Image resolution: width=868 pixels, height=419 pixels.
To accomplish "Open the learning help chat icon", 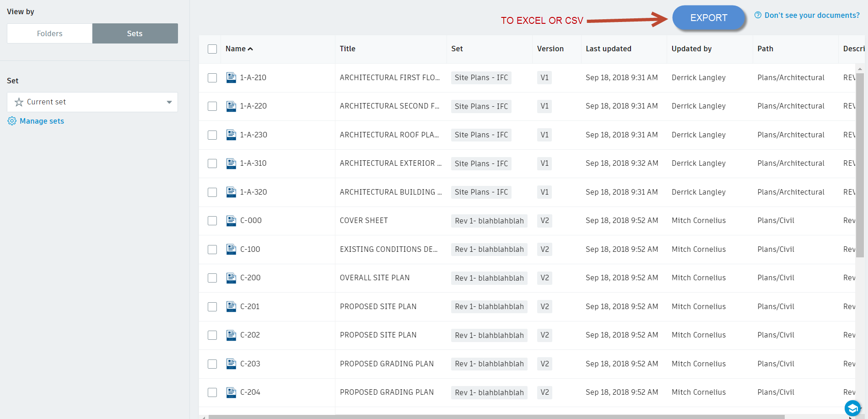I will (x=852, y=408).
